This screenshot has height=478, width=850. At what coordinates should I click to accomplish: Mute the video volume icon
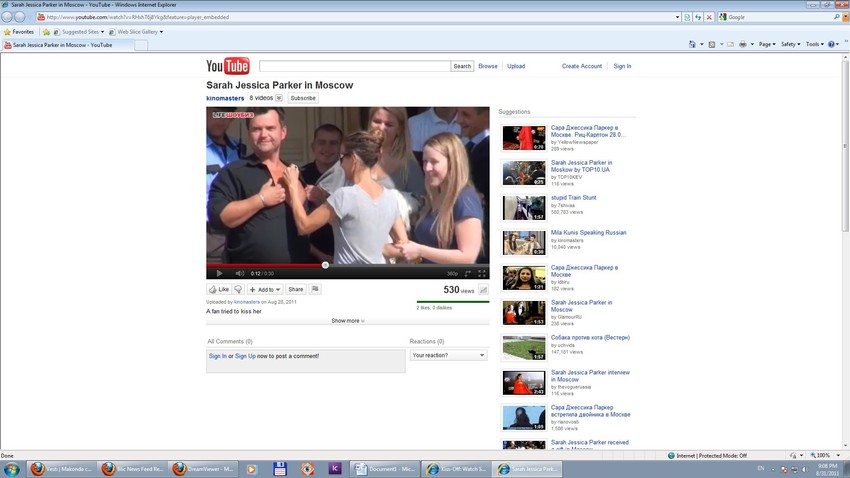[x=239, y=273]
